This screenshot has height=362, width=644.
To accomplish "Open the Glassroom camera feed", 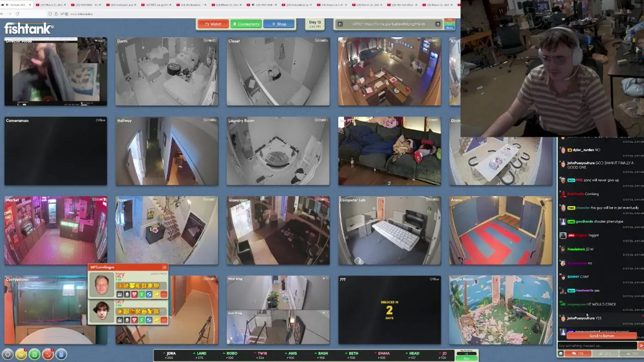I will [x=278, y=230].
